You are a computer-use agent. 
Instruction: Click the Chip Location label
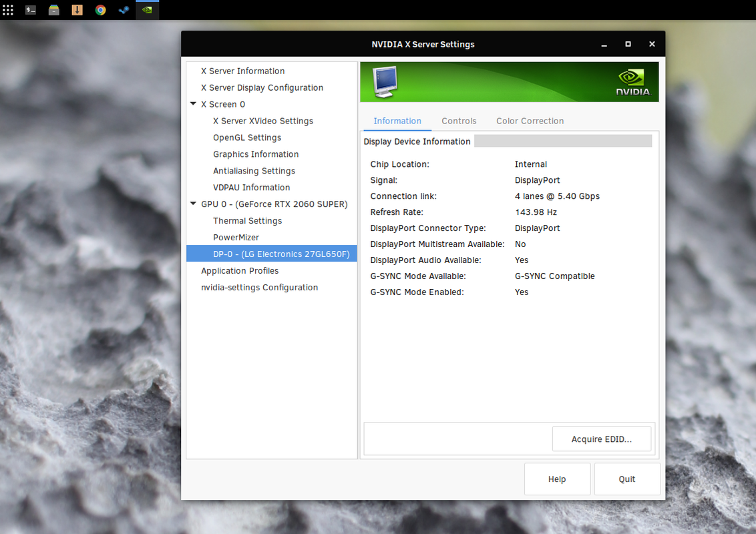pyautogui.click(x=399, y=164)
